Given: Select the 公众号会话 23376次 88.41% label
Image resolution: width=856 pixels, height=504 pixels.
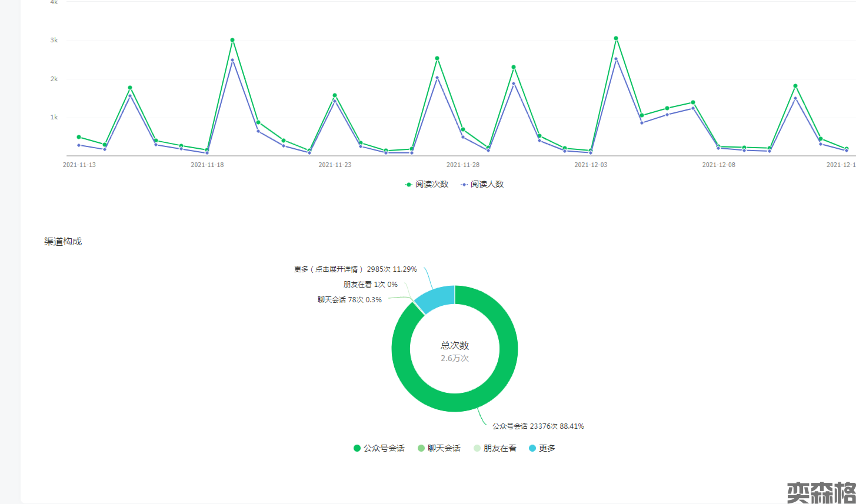Looking at the screenshot, I should pyautogui.click(x=538, y=426).
